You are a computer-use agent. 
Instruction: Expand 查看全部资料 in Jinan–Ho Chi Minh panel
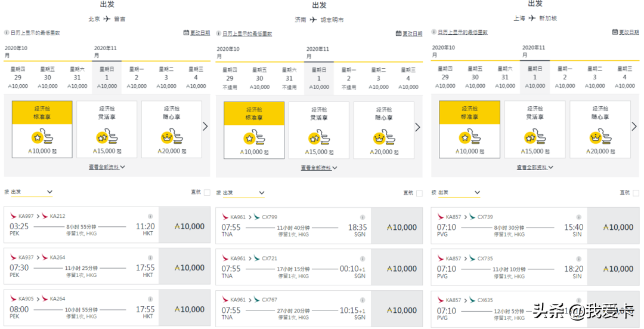pos(319,168)
